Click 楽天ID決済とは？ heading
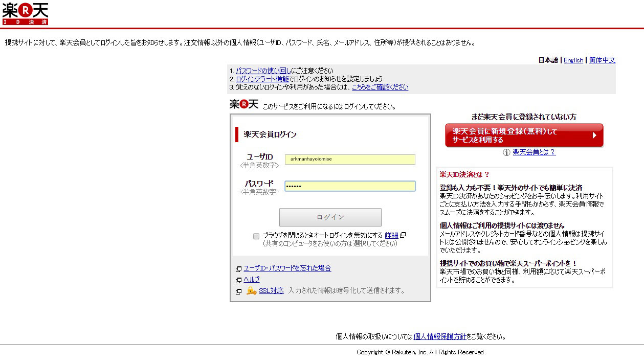644x363 pixels. click(x=464, y=174)
